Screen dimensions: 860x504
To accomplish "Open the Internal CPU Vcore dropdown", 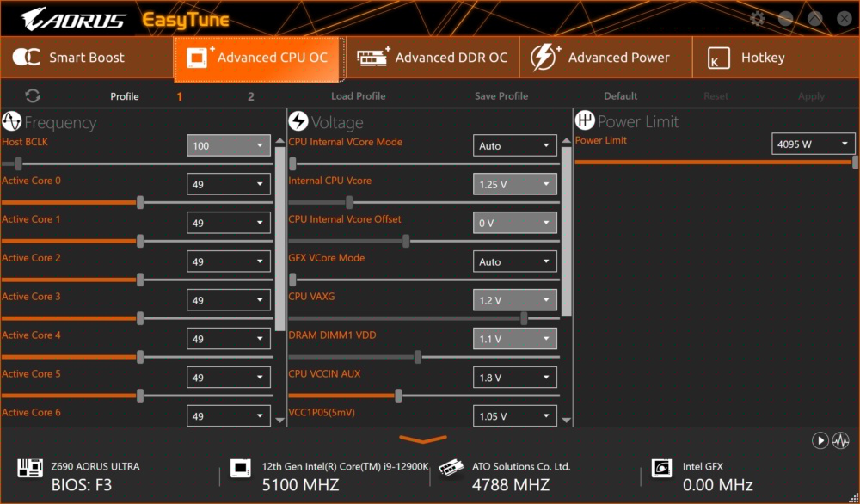I will [514, 184].
